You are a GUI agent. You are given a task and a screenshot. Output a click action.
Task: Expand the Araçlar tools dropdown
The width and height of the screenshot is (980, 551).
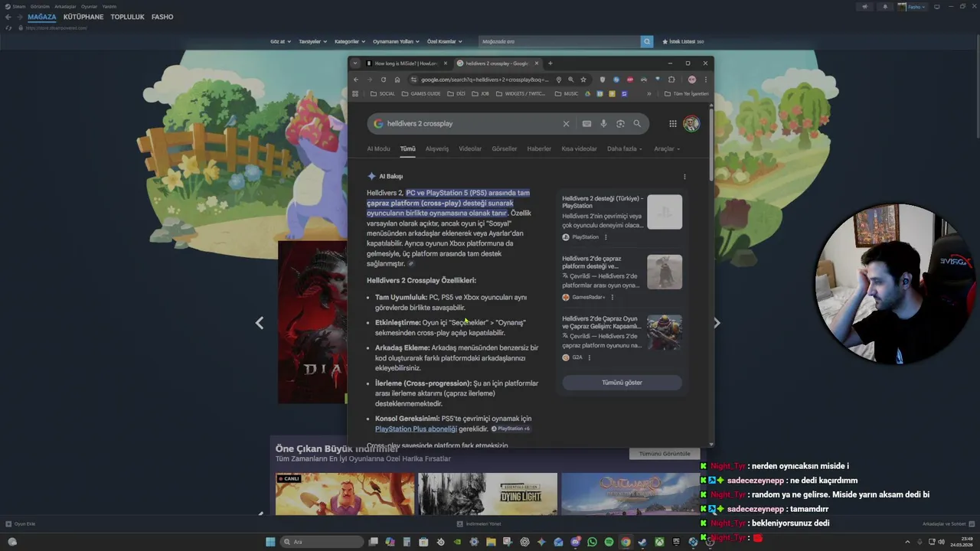point(667,149)
